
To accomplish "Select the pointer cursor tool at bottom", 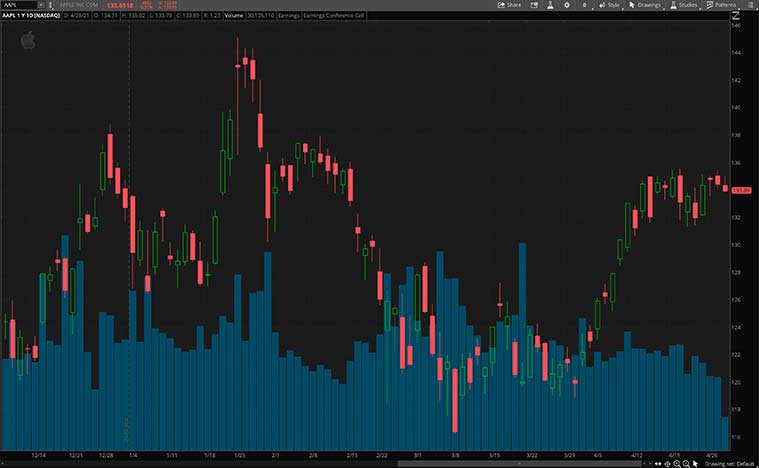I will (696, 464).
